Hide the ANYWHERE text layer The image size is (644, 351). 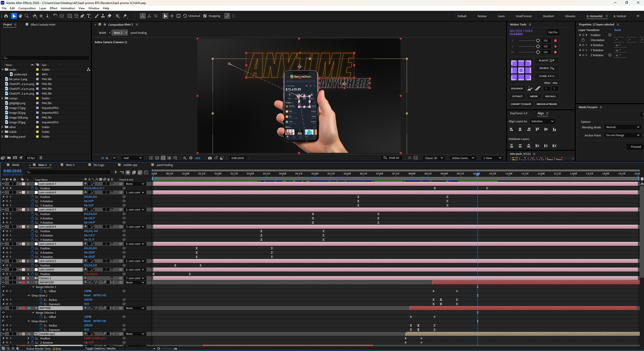tap(3, 282)
